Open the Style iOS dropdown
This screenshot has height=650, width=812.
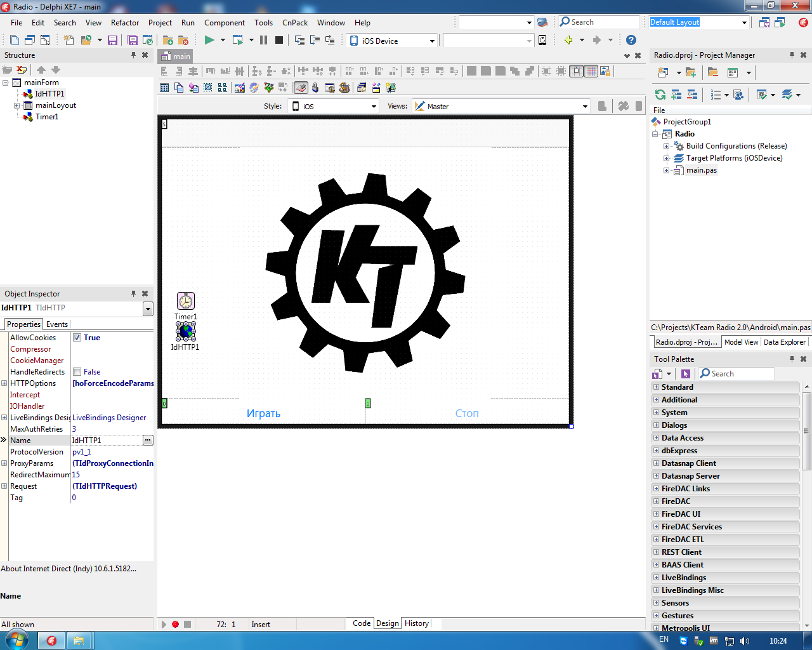pyautogui.click(x=333, y=106)
